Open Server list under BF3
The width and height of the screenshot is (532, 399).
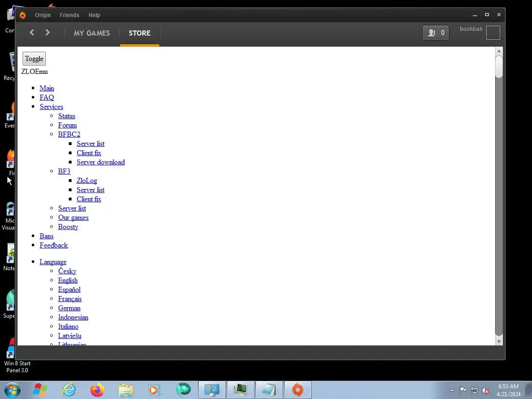pyautogui.click(x=90, y=190)
